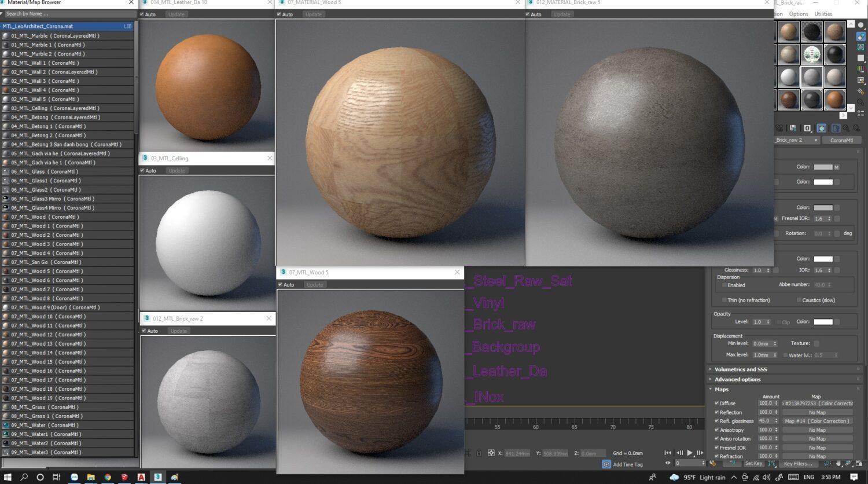Enable Dispersion 'Enabled' checkbox
Viewport: 868px width, 484px height.
pyautogui.click(x=724, y=285)
